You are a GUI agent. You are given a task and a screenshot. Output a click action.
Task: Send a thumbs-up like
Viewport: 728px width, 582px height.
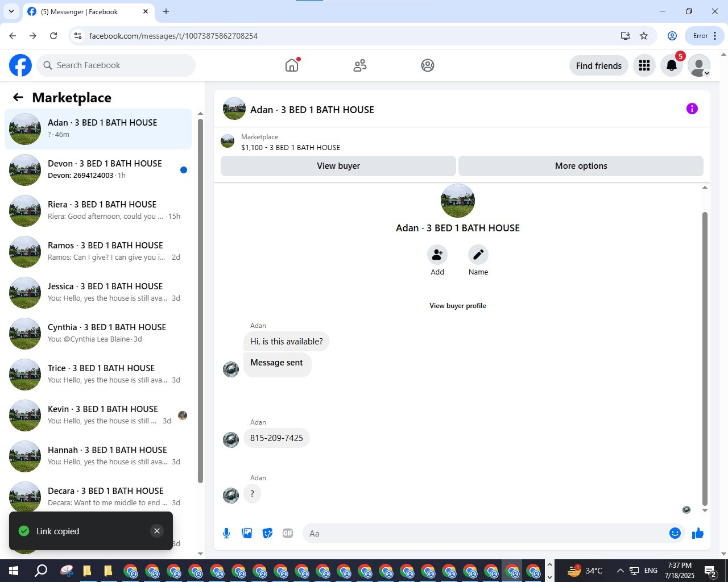click(x=698, y=533)
